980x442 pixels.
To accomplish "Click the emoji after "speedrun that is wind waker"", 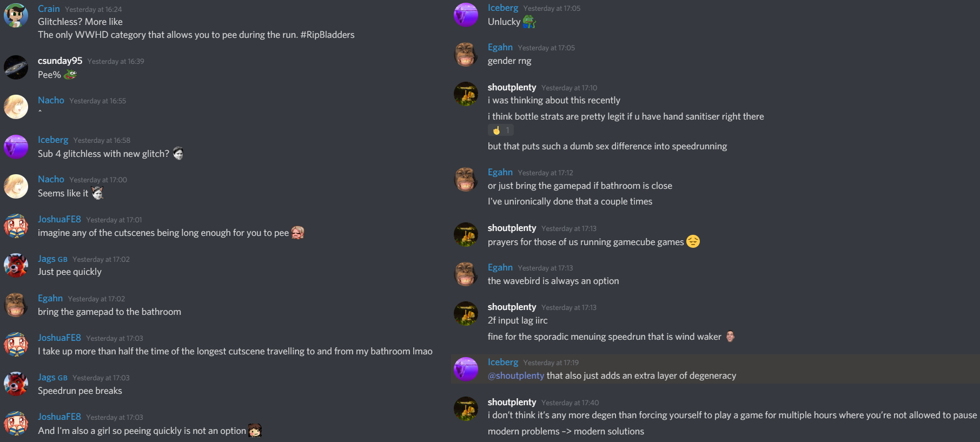I will click(x=730, y=337).
